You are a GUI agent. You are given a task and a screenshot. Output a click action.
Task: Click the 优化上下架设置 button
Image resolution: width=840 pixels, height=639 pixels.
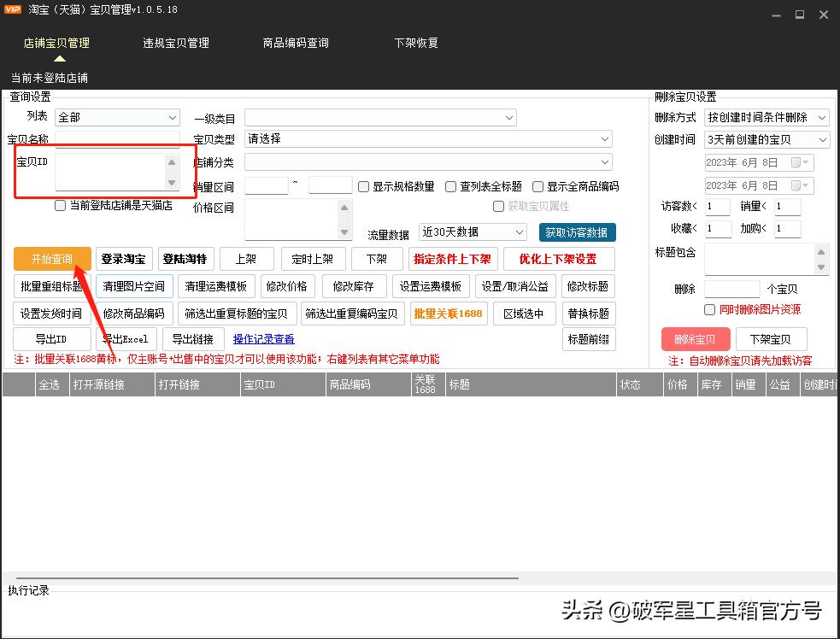coord(559,259)
